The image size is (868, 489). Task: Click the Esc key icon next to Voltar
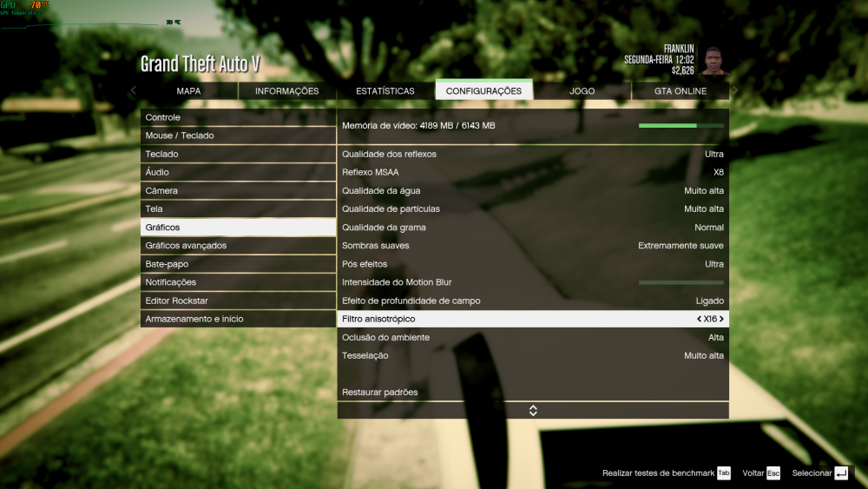773,473
